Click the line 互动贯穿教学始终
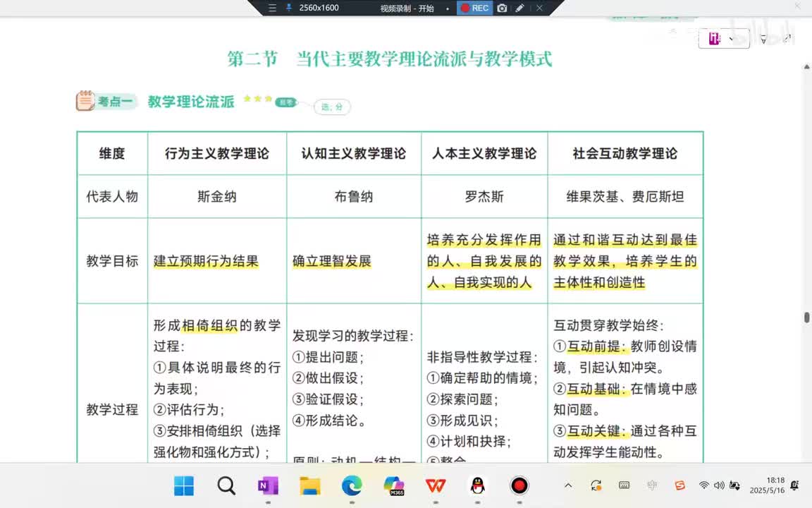812x508 pixels. click(x=608, y=325)
